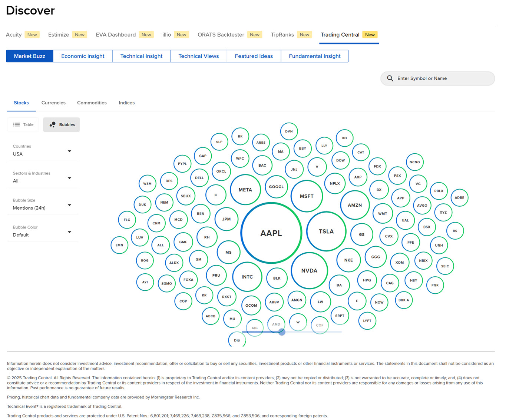This screenshot has width=519, height=420.
Task: Click the INTC bubble
Action: (247, 277)
